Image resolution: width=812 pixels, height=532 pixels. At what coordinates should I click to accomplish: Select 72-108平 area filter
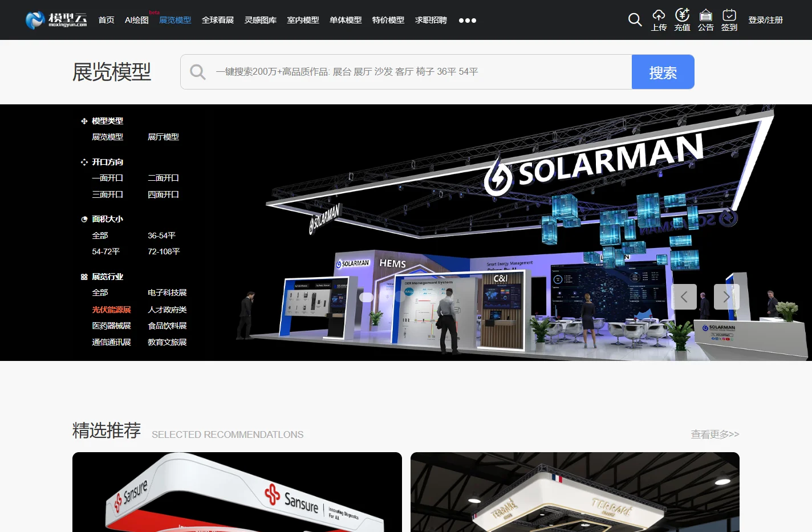(164, 251)
